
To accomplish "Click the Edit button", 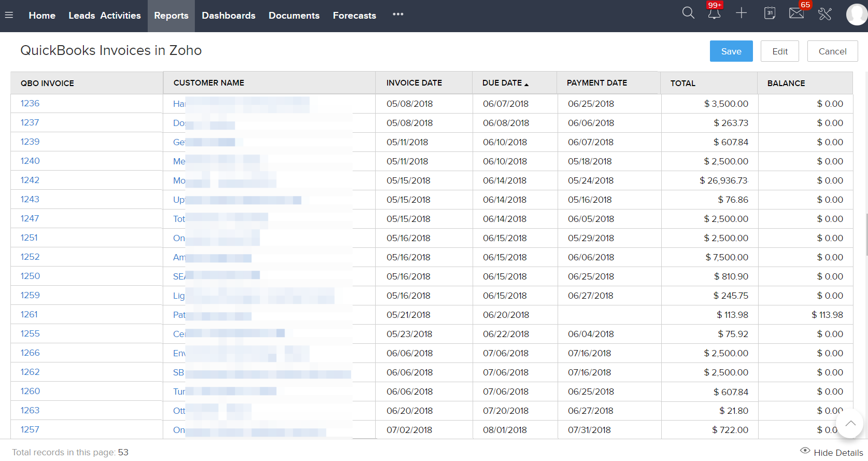I will click(780, 51).
